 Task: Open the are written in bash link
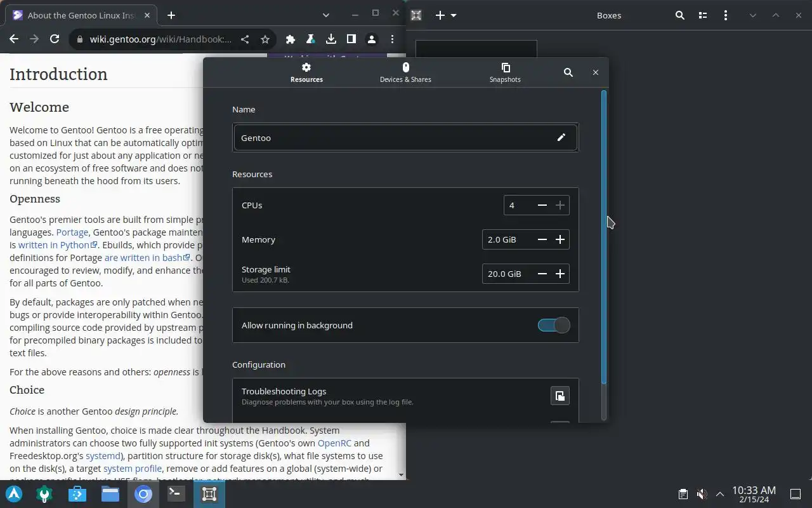pos(147,258)
